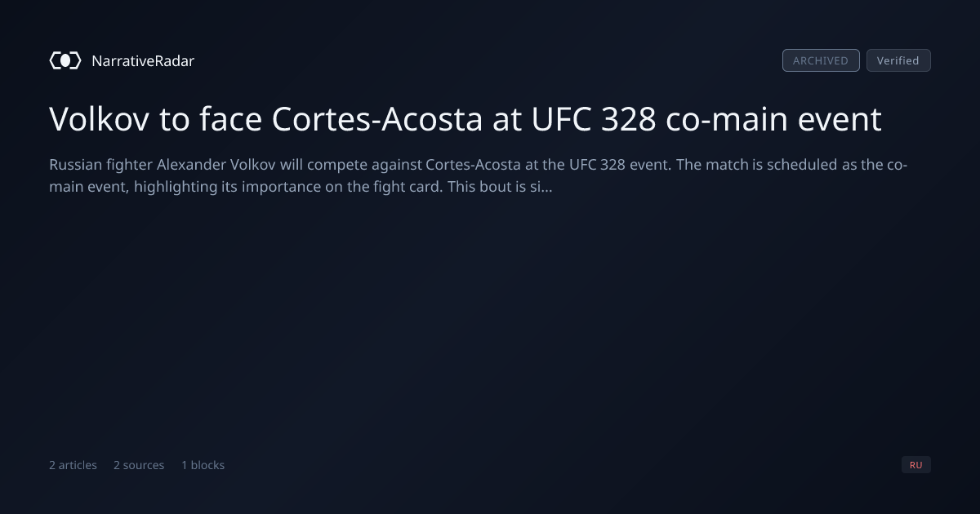
Task: Click the NarrativeRadar logo icon
Action: (x=65, y=60)
